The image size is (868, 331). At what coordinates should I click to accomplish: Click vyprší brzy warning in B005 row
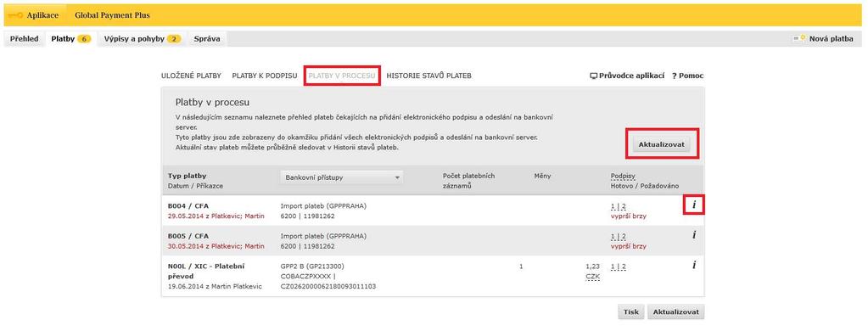[x=629, y=246]
